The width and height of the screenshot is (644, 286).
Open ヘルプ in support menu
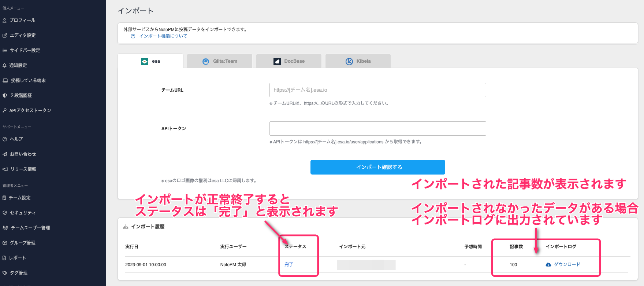tap(16, 139)
